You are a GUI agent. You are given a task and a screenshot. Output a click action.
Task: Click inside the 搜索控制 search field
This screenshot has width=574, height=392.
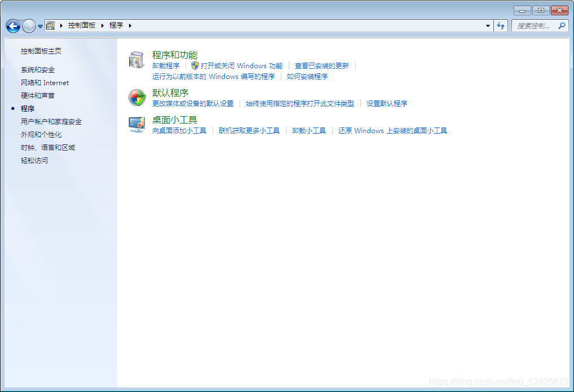(533, 25)
